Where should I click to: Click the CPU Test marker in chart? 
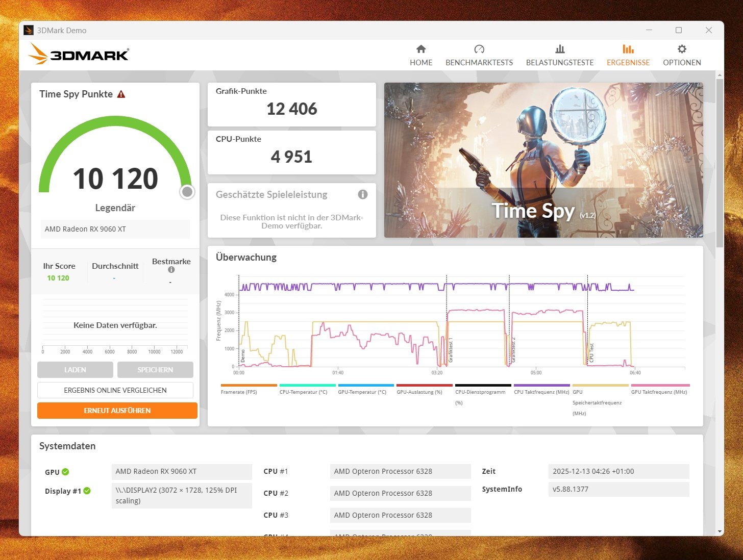[x=591, y=353]
